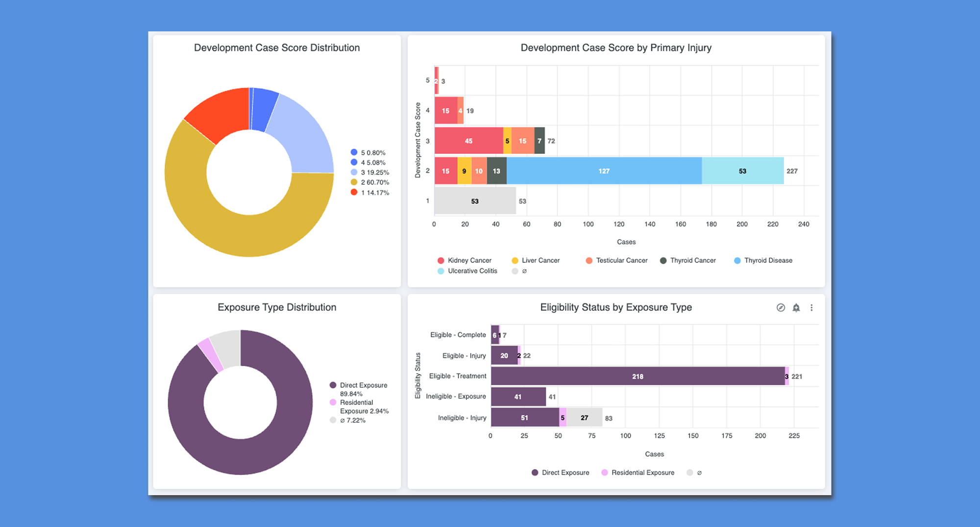This screenshot has width=980, height=527.
Task: Toggle Thyroid Disease series in legend
Action: click(763, 260)
